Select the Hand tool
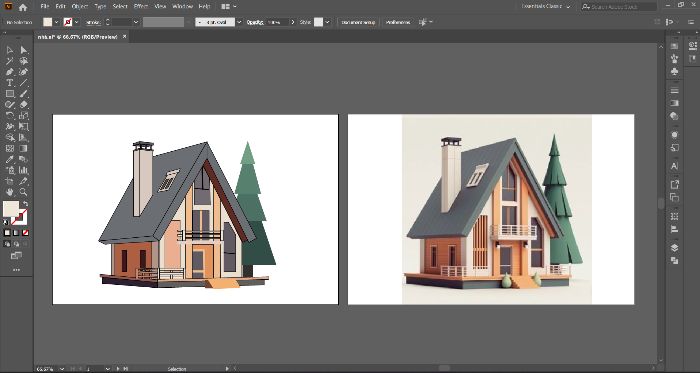Screen dimensions: 700x373 tap(9, 192)
